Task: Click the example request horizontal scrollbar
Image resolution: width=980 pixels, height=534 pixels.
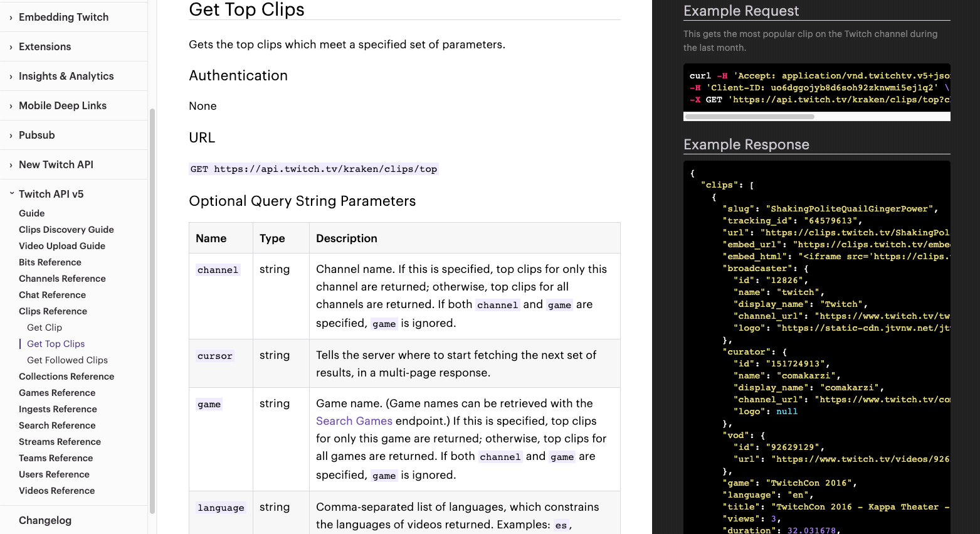Action: point(750,116)
